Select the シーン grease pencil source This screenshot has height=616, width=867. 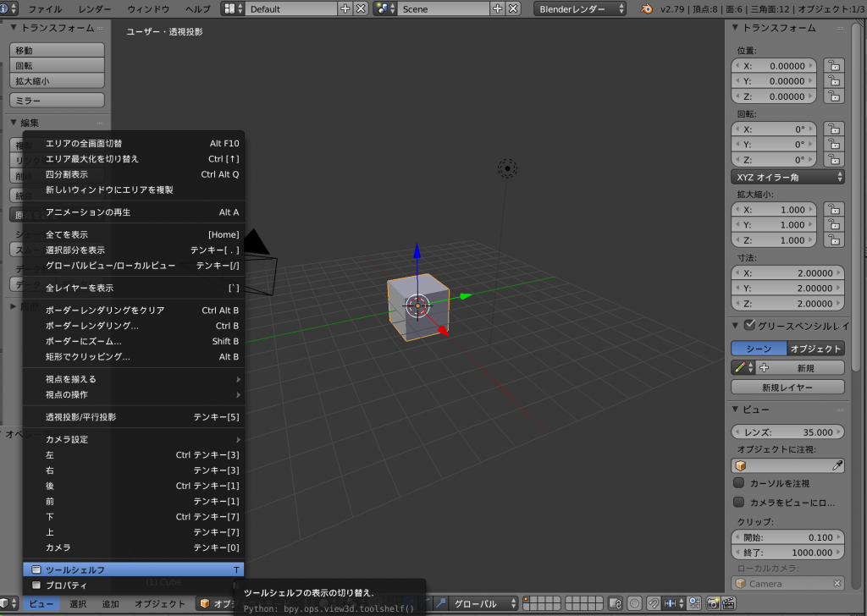click(x=759, y=349)
